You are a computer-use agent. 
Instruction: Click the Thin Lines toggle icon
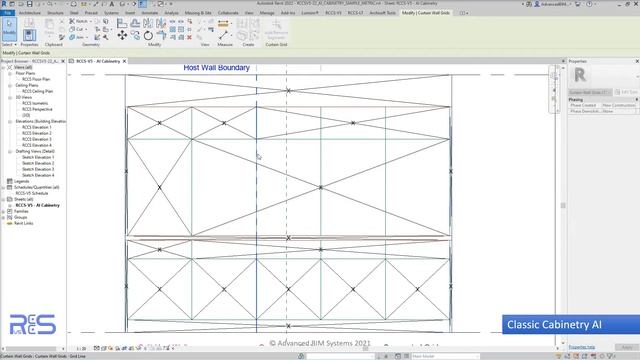142,4
